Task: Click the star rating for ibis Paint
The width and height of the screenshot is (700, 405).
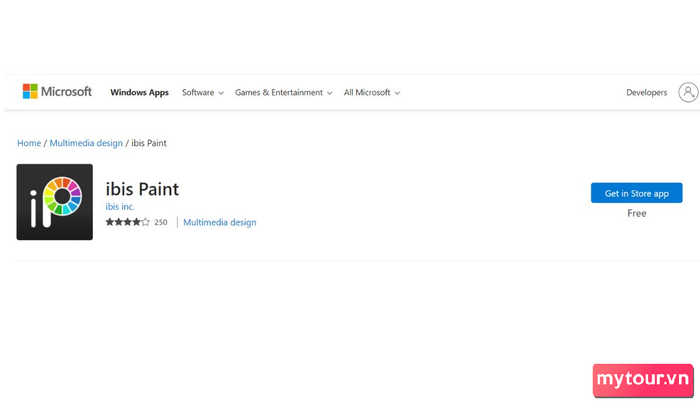Action: 127,222
